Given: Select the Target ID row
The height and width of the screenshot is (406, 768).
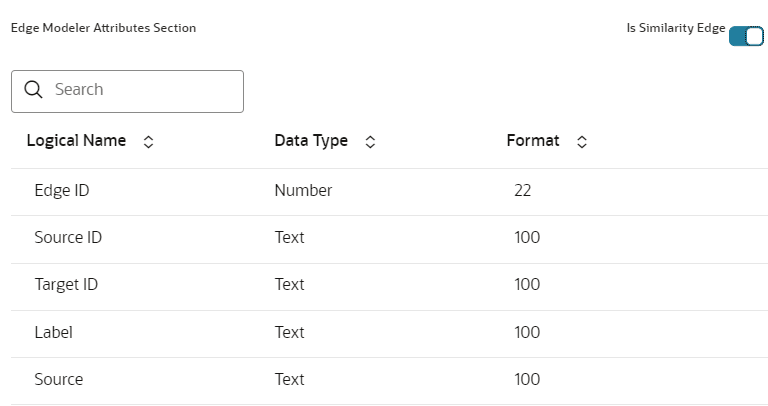Looking at the screenshot, I should 66,285.
